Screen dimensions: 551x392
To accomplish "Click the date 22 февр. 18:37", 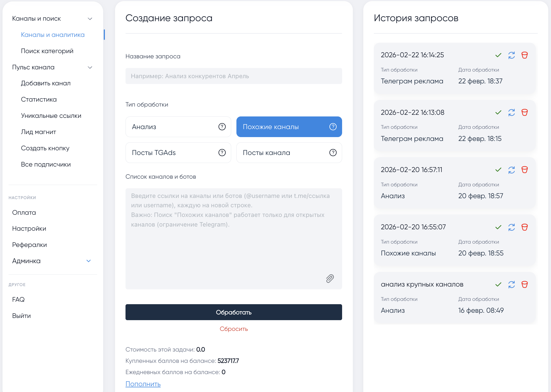I will [480, 81].
